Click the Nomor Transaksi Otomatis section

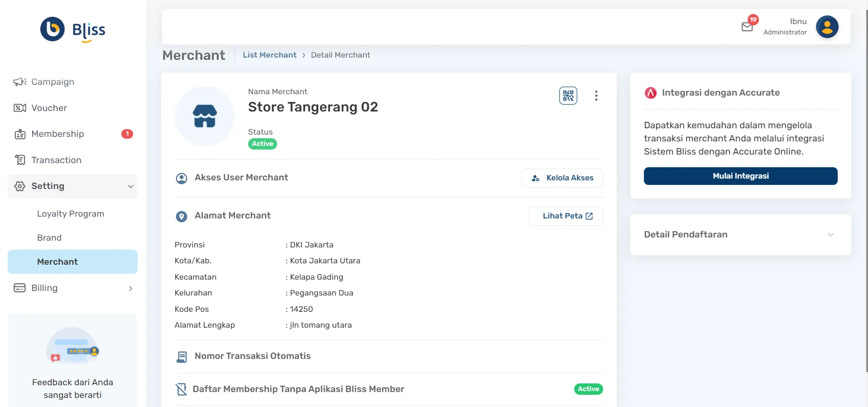click(x=252, y=356)
